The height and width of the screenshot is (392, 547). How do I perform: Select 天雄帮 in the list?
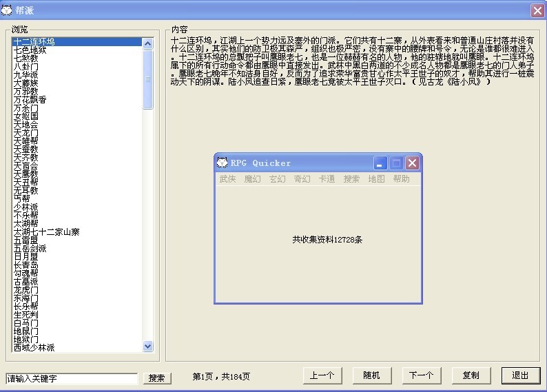pos(77,141)
